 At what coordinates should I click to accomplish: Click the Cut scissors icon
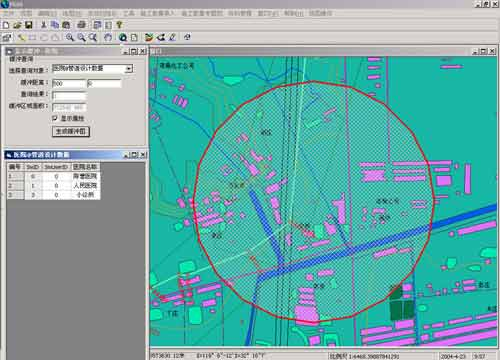click(43, 25)
